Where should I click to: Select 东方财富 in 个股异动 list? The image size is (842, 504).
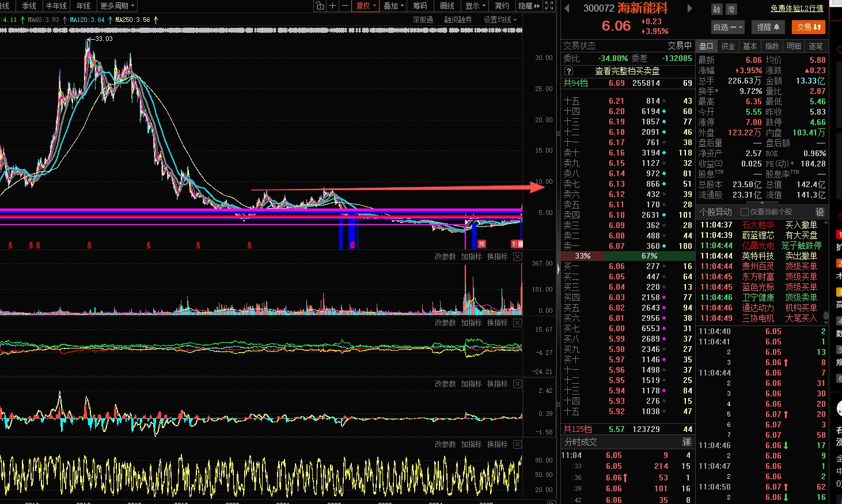point(758,277)
